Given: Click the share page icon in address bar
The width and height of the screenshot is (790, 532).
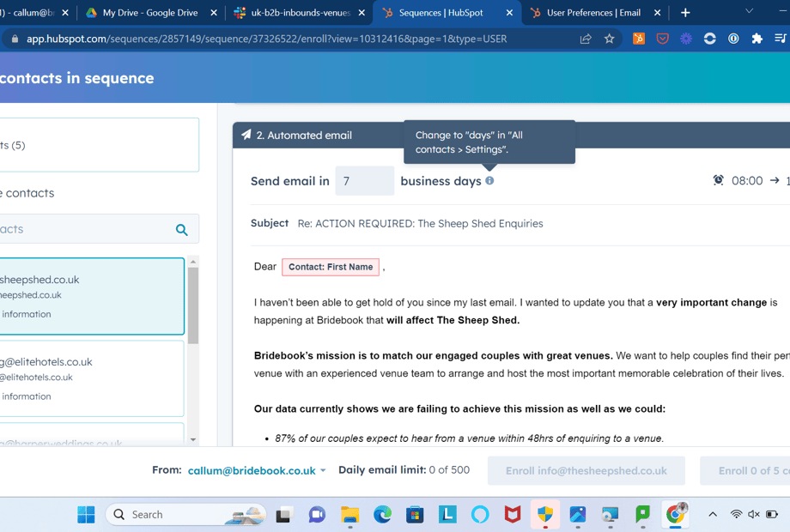Looking at the screenshot, I should click(586, 39).
